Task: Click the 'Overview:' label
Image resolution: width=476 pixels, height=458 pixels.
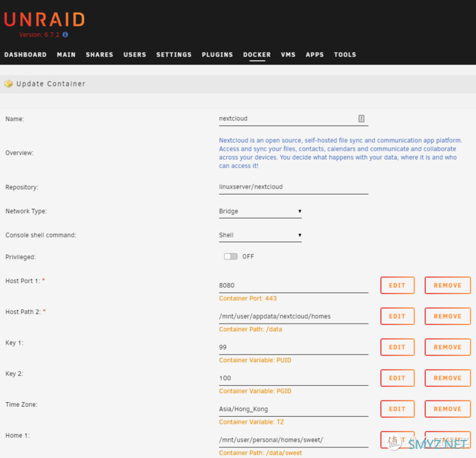Action: point(20,153)
